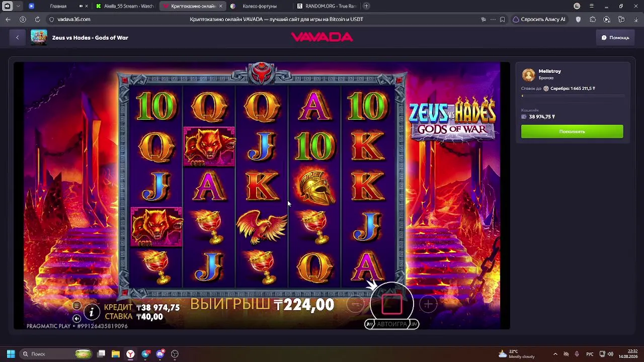
Task: Open the clock showing 22:32
Action: 628,354
